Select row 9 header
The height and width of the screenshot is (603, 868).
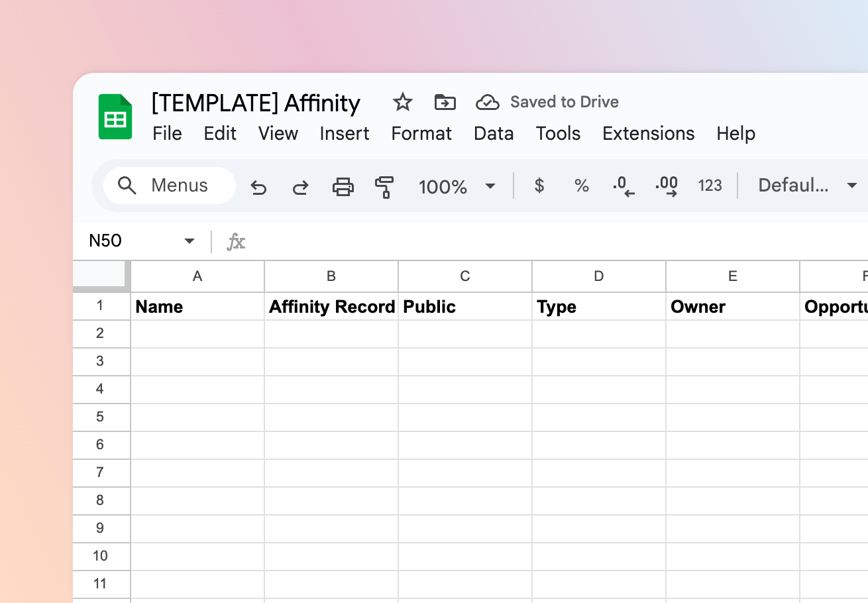point(101,528)
